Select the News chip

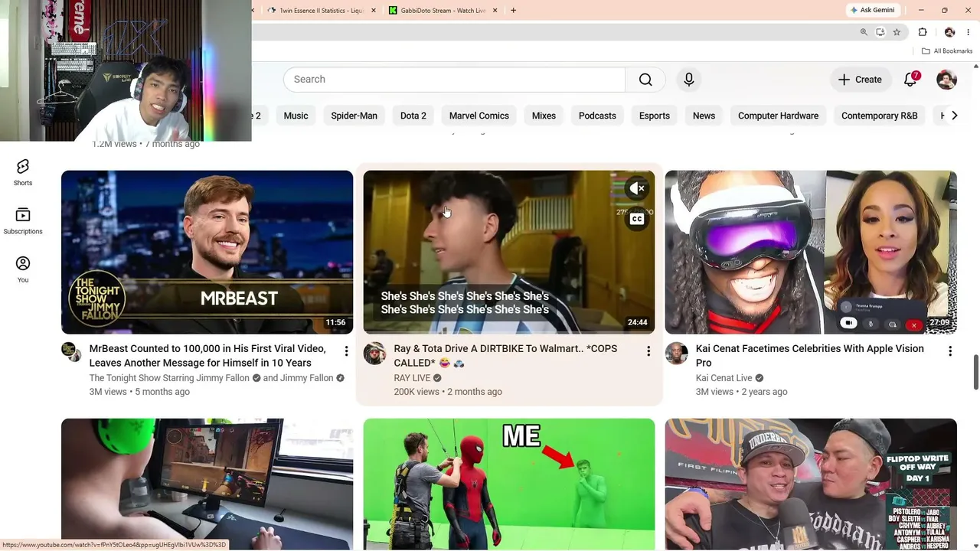(x=704, y=116)
